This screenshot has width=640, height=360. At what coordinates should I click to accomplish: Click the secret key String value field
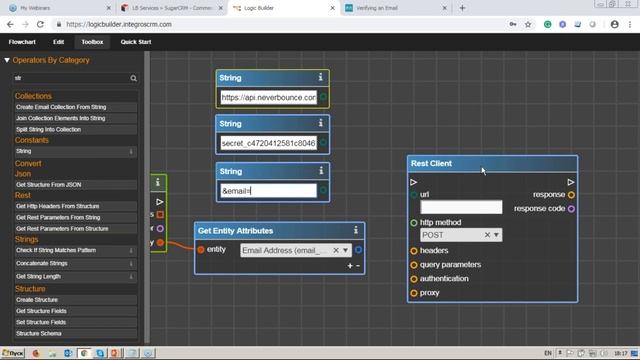[x=269, y=143]
